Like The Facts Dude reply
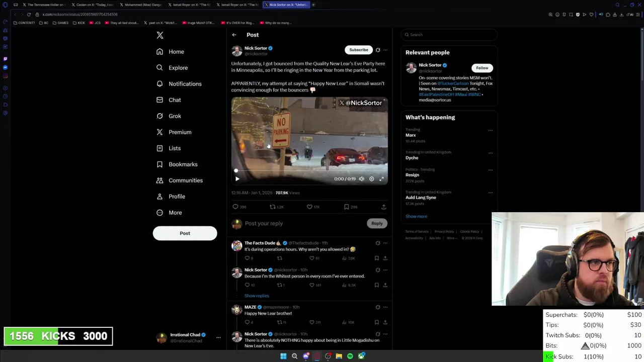644x362 pixels. pyautogui.click(x=311, y=258)
